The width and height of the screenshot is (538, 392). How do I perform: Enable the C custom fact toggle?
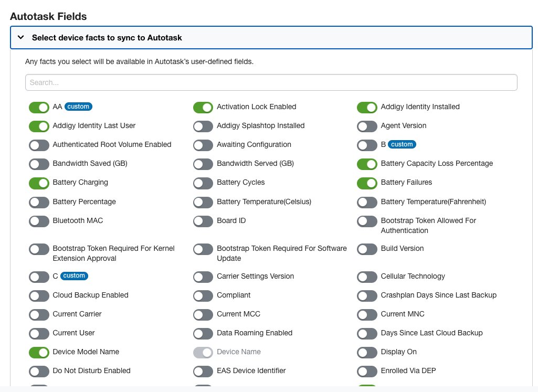[x=39, y=277]
